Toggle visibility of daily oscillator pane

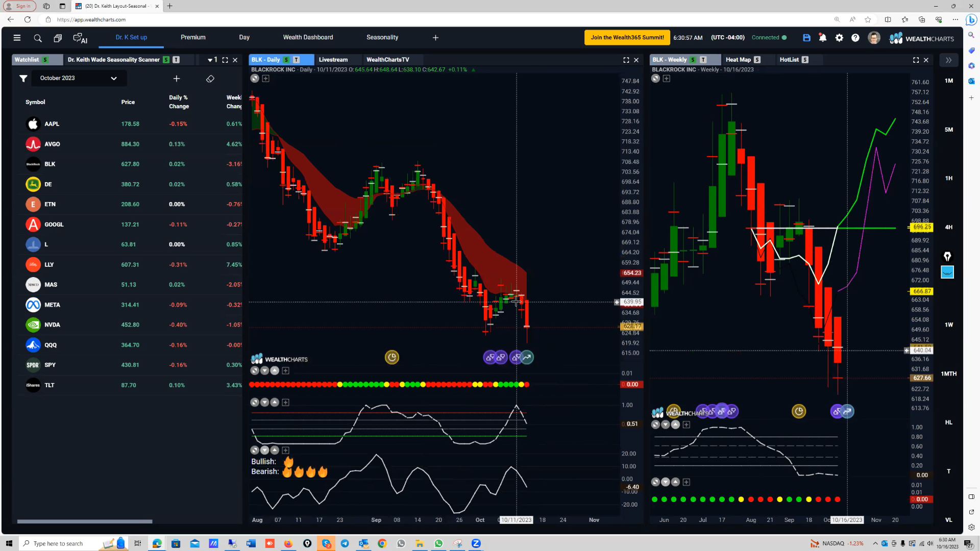[255, 403]
